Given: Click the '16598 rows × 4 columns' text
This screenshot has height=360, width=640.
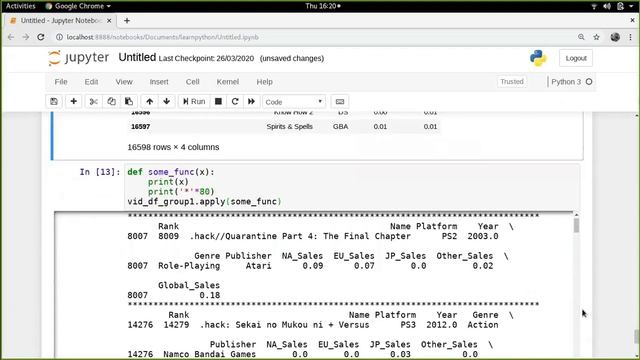Looking at the screenshot, I should 173,147.
